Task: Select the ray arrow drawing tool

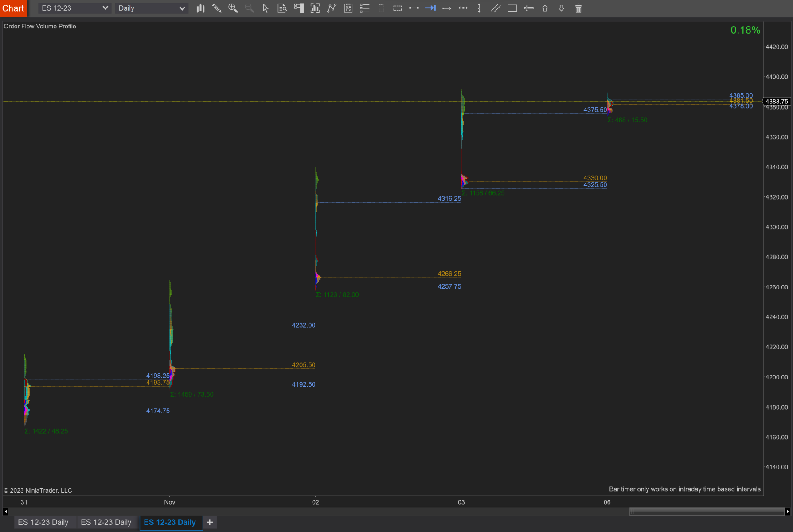Action: click(447, 8)
